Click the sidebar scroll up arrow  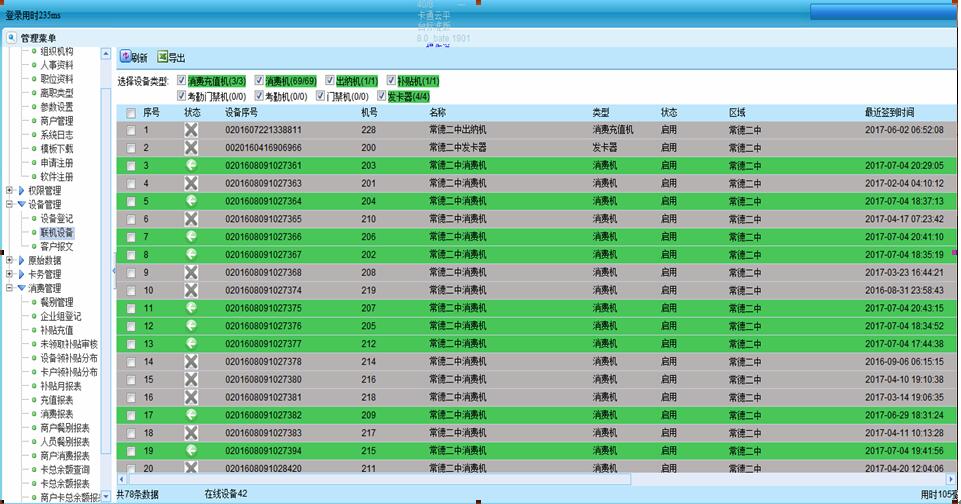pos(106,54)
